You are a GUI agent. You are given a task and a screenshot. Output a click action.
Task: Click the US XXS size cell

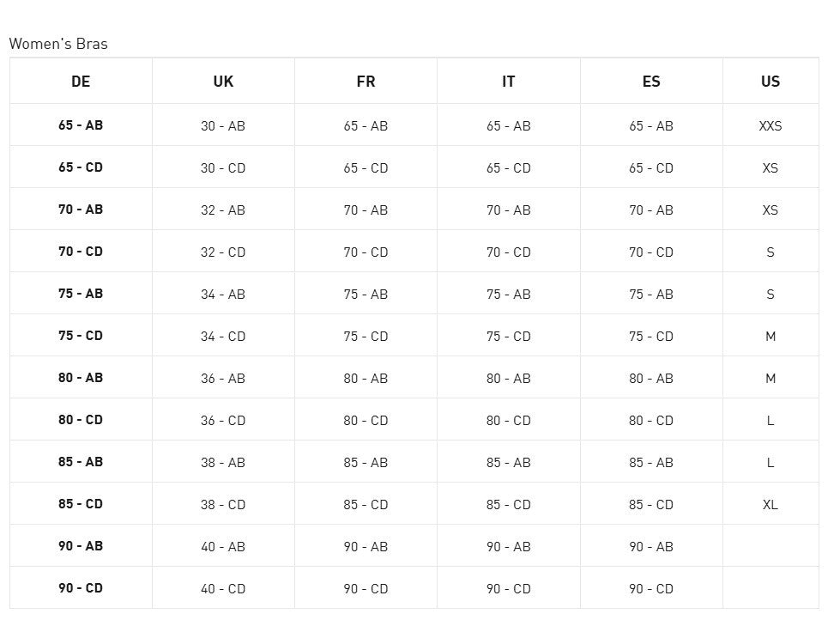pyautogui.click(x=771, y=125)
